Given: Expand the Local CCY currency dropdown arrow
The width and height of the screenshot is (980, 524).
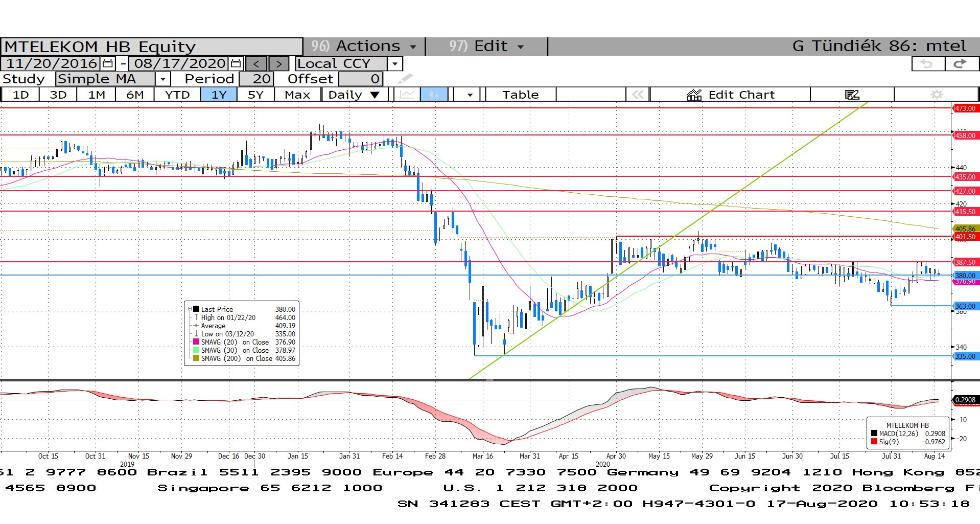Looking at the screenshot, I should click(394, 64).
